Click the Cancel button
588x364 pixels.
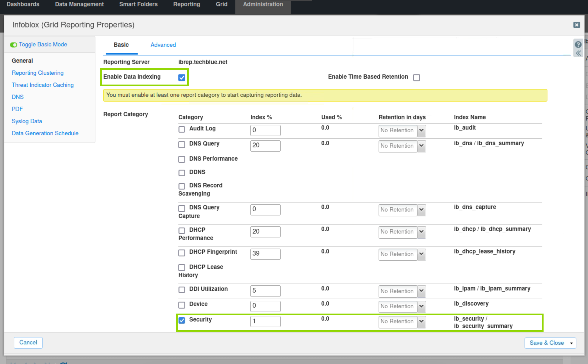point(28,342)
